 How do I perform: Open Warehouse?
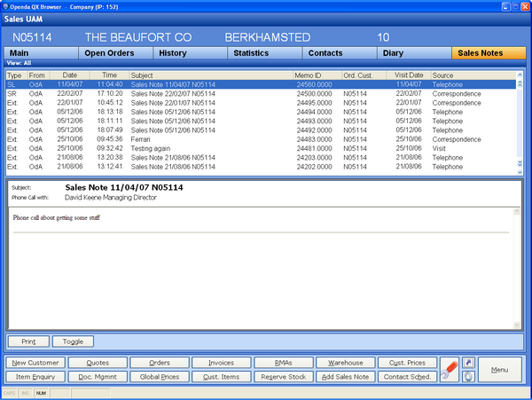(x=346, y=363)
